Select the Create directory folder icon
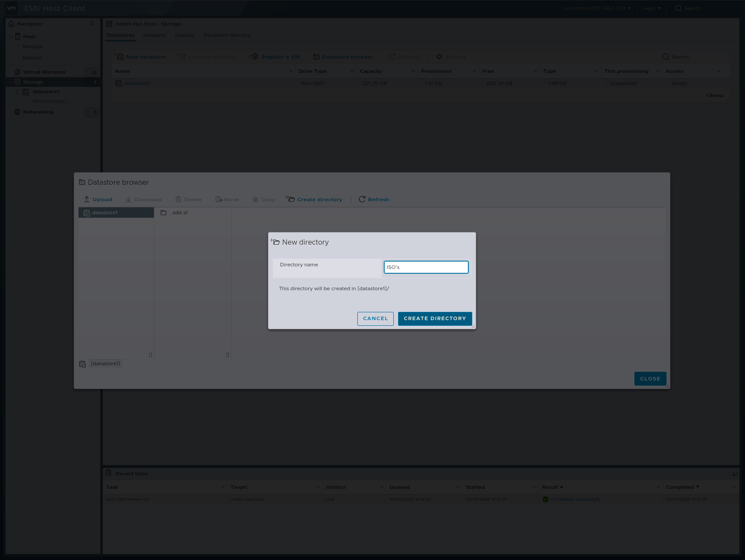 click(290, 198)
